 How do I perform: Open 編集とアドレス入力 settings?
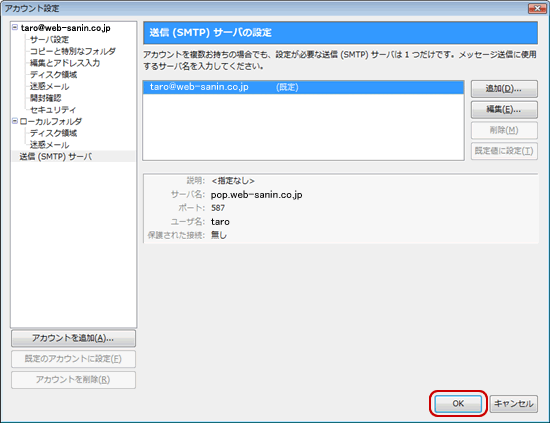[x=65, y=63]
